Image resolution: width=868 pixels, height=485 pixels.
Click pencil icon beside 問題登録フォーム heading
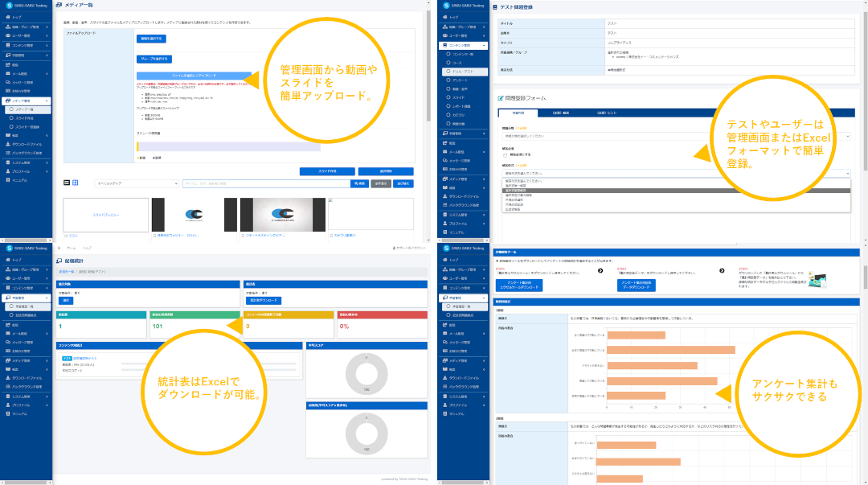[x=501, y=98]
